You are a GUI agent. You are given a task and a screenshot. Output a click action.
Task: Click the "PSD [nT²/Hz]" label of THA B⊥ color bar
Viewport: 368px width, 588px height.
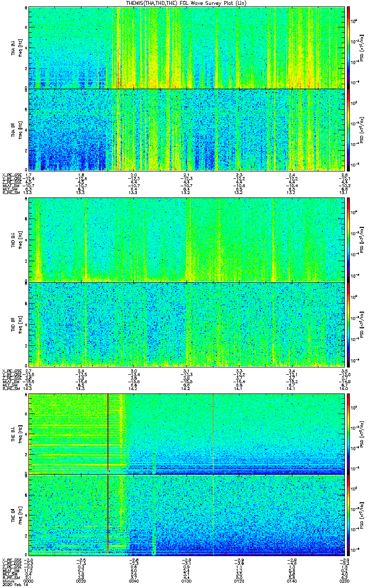coord(362,48)
